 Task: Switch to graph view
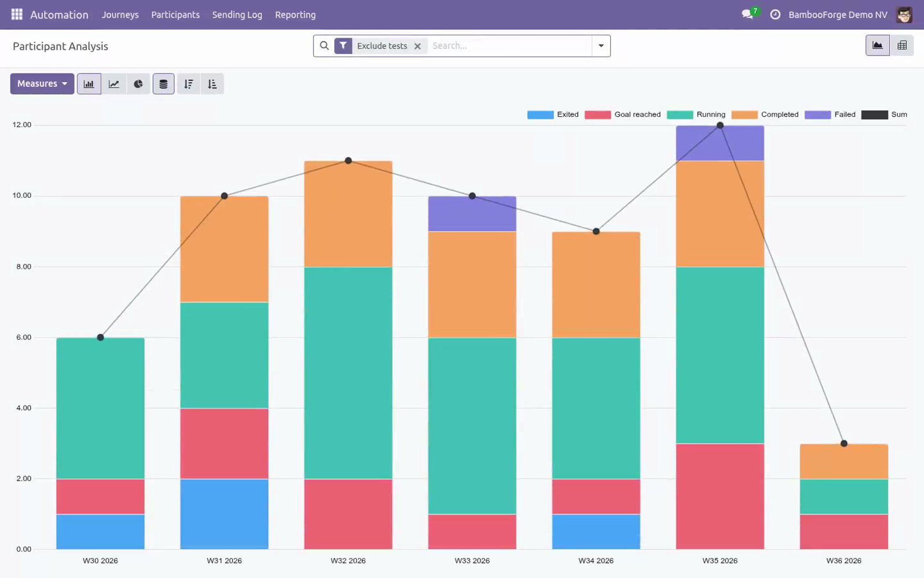pos(877,46)
